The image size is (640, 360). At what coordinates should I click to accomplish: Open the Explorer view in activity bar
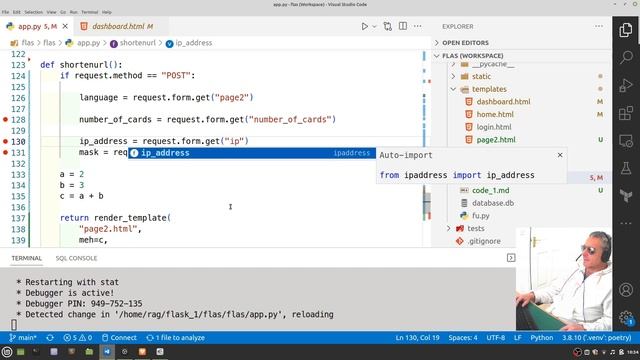[x=626, y=30]
